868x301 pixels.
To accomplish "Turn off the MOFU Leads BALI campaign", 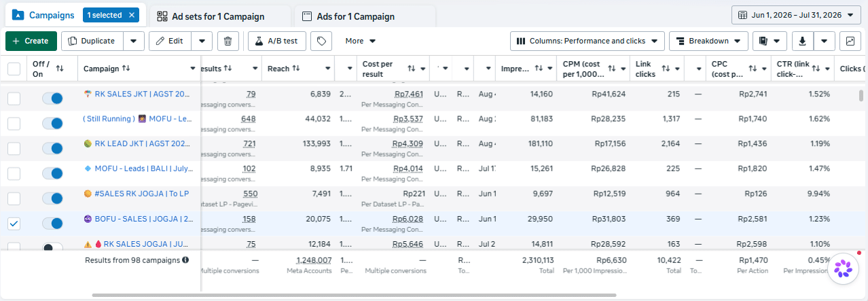I will pos(52,173).
